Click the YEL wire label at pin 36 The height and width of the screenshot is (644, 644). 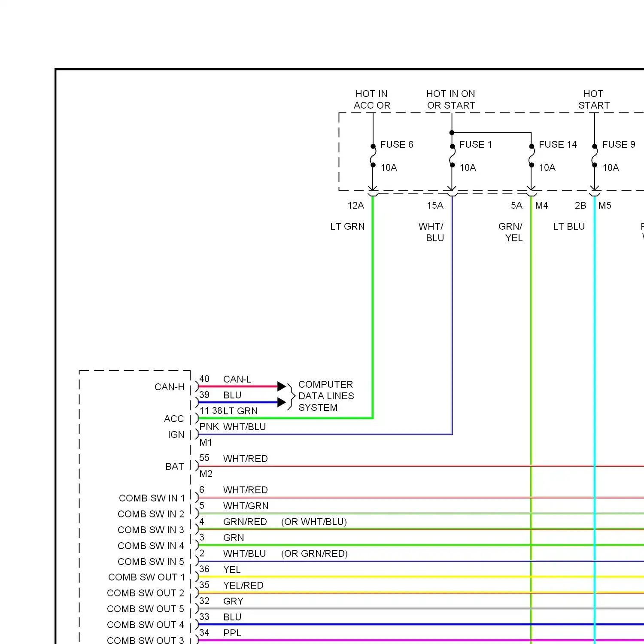232,569
